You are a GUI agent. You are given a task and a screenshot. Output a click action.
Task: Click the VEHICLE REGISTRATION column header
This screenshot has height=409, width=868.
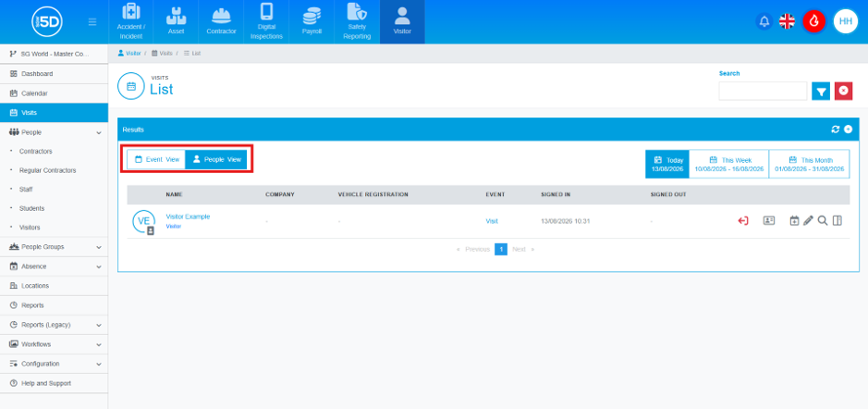click(373, 195)
